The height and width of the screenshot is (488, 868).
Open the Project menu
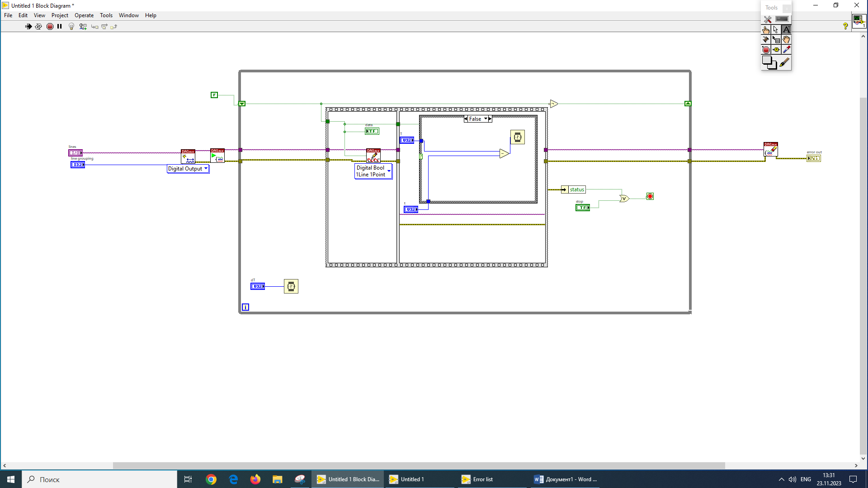click(x=60, y=15)
